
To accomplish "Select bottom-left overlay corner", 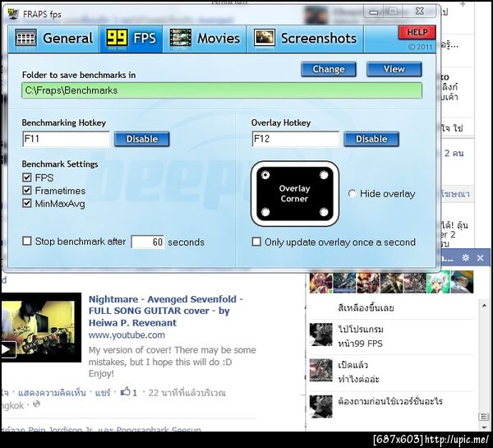I will [265, 212].
